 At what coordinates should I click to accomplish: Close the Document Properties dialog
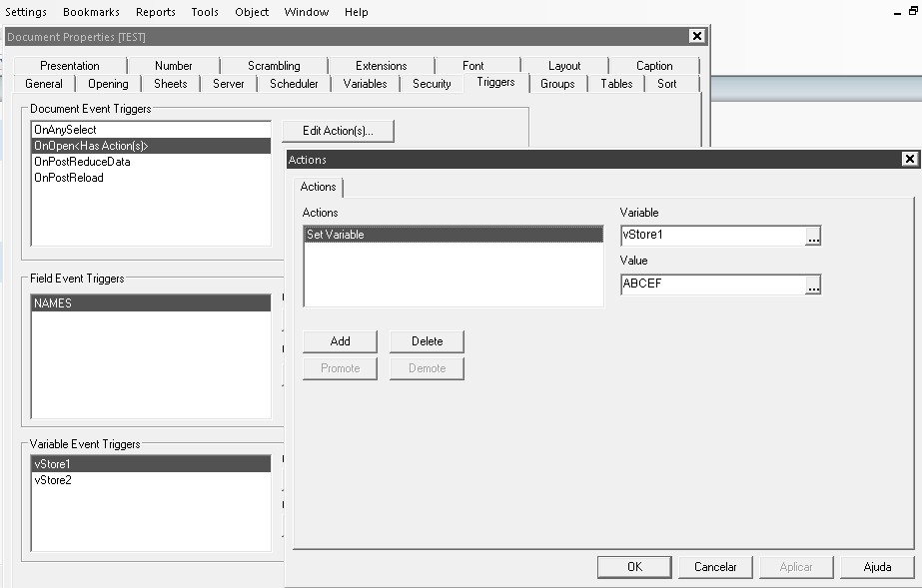click(x=697, y=36)
